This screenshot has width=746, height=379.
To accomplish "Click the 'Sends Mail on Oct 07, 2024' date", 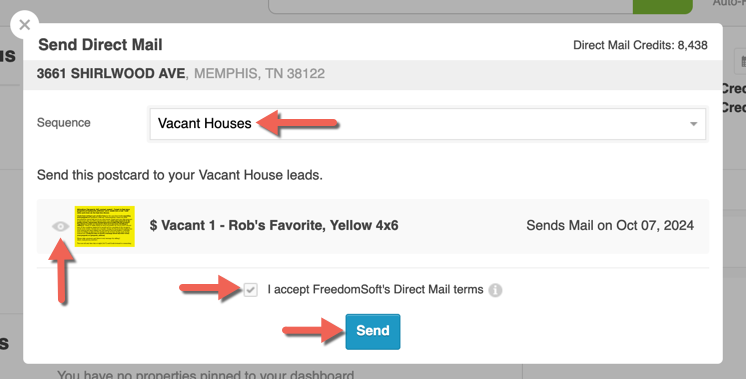I will click(609, 225).
